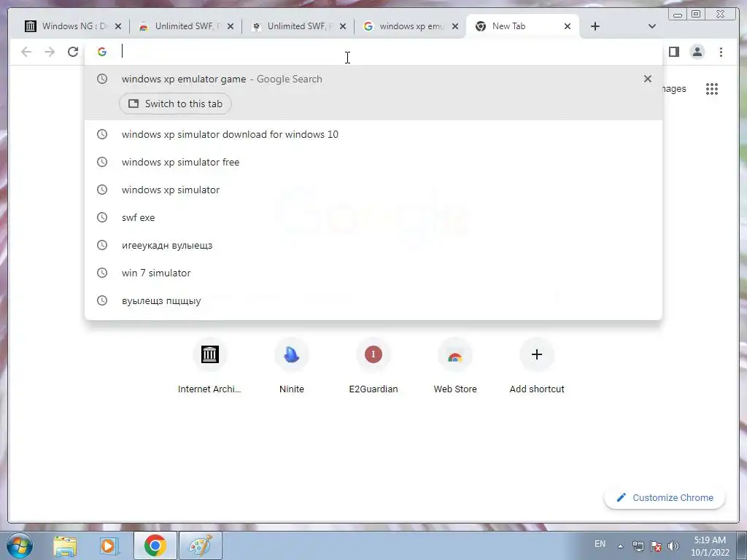747x560 pixels.
Task: Click the back navigation arrow
Action: pos(26,52)
